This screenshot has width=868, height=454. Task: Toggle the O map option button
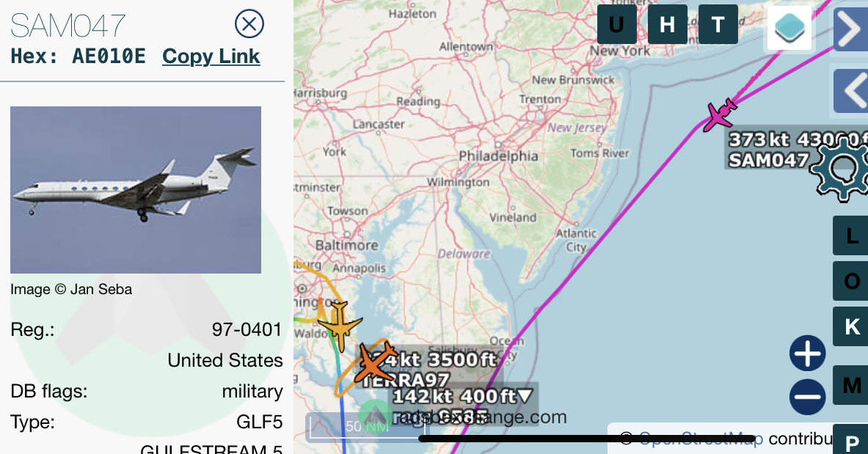(x=851, y=281)
